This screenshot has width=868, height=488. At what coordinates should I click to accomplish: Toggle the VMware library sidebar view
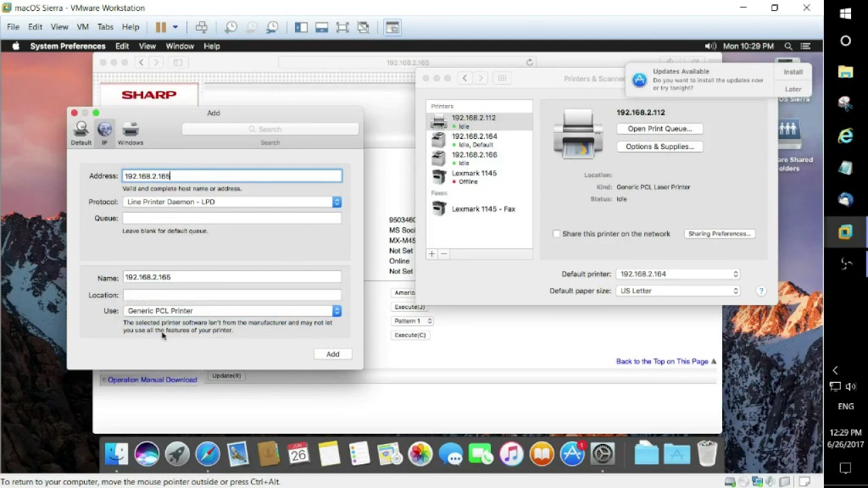coord(301,27)
